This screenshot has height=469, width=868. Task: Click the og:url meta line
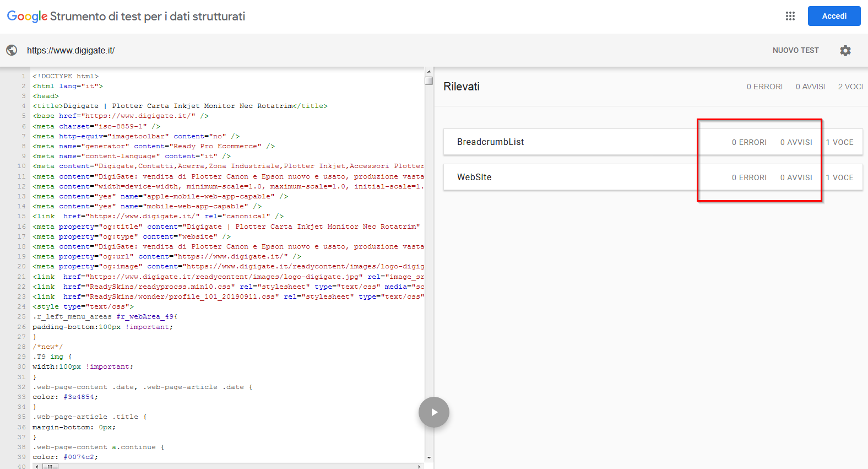(x=167, y=256)
